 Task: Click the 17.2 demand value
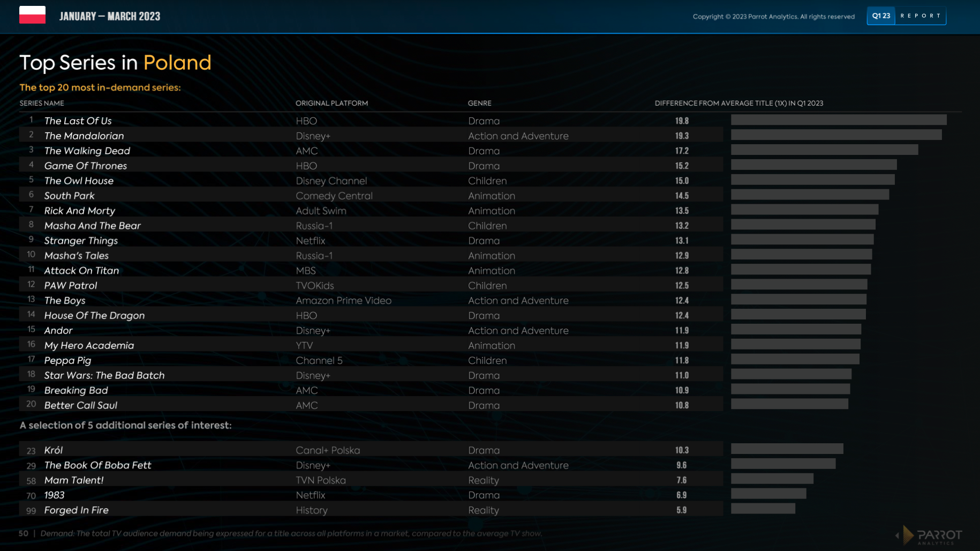coord(682,151)
